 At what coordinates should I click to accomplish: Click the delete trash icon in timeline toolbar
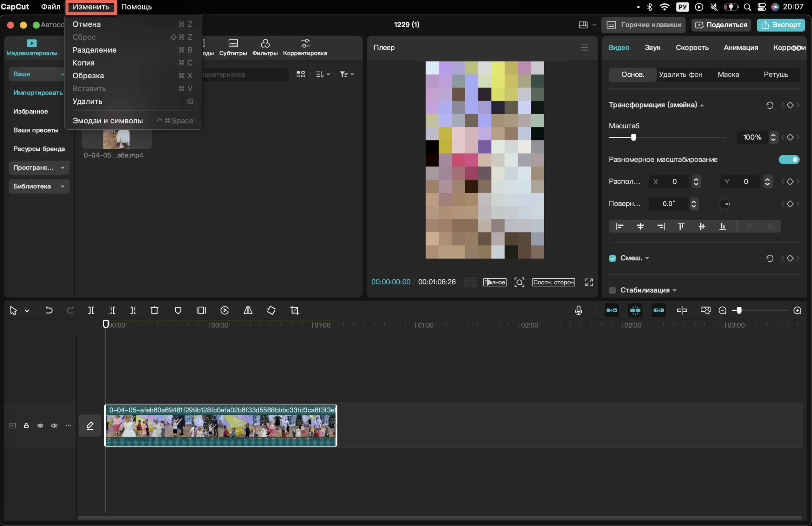coord(154,310)
